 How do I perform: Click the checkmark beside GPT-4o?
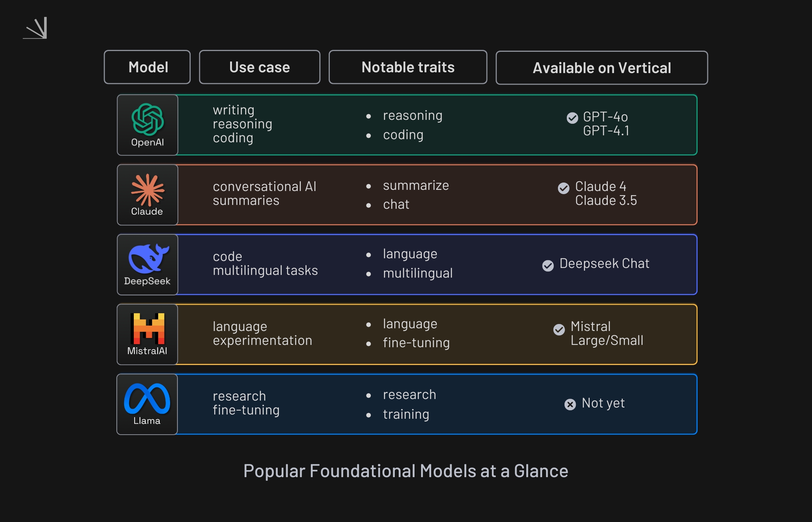pos(572,118)
